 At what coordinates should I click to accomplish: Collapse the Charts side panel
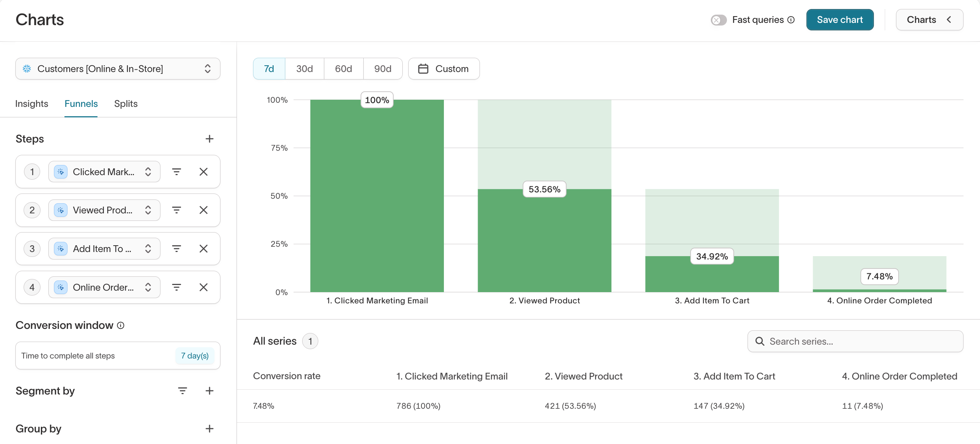coord(929,20)
